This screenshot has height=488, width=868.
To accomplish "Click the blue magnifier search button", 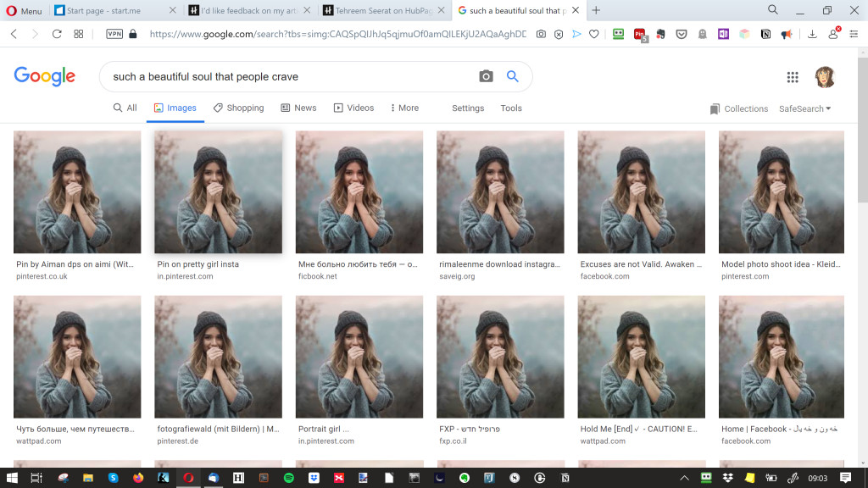I will point(513,76).
